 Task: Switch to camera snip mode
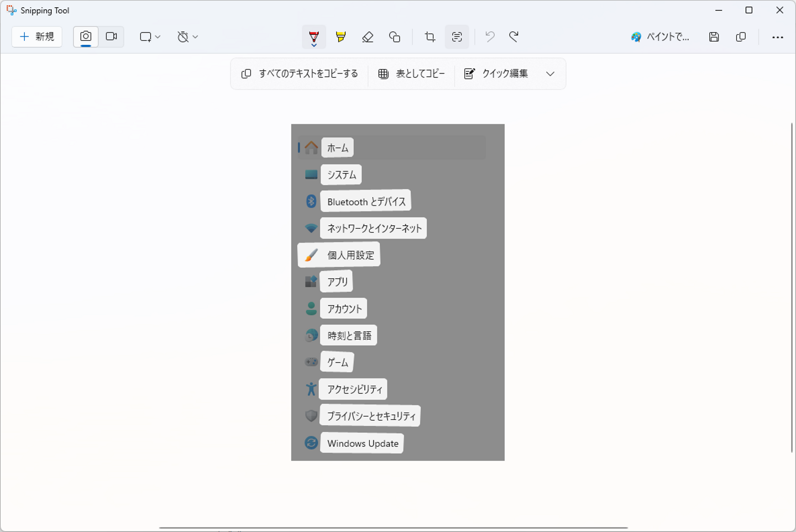click(x=86, y=37)
